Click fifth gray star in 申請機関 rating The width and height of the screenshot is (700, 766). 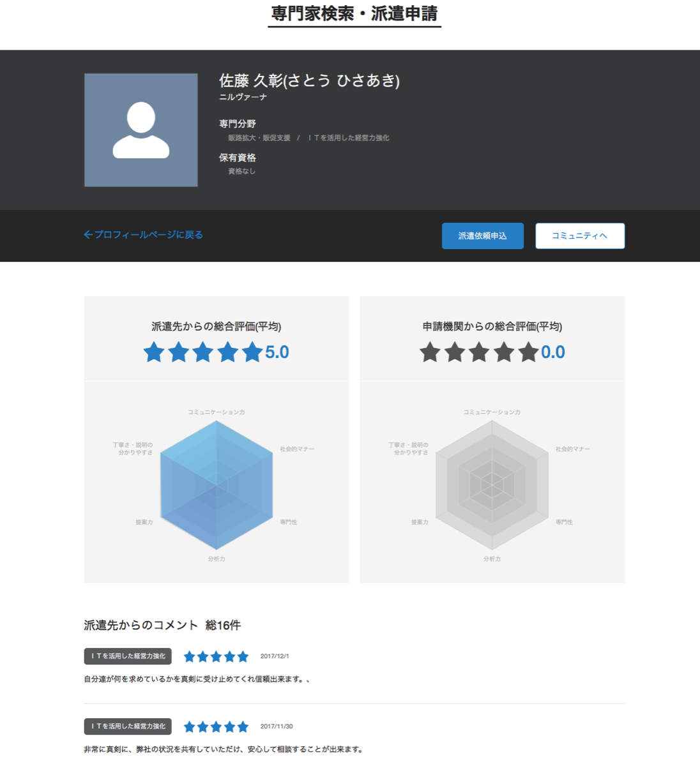click(x=528, y=352)
